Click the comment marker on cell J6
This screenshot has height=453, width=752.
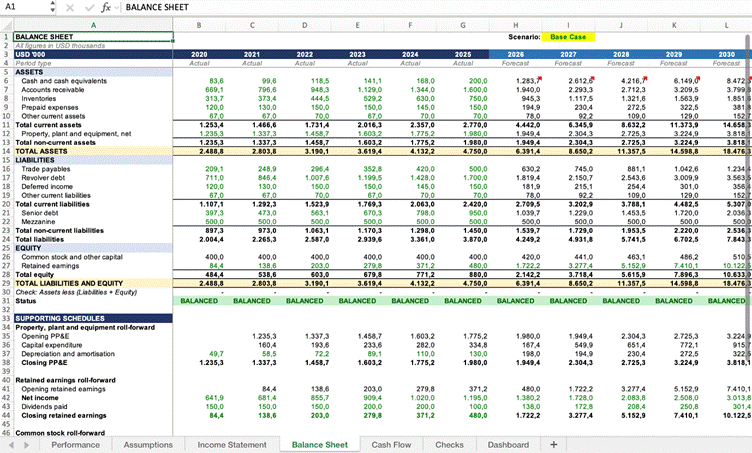[646, 78]
